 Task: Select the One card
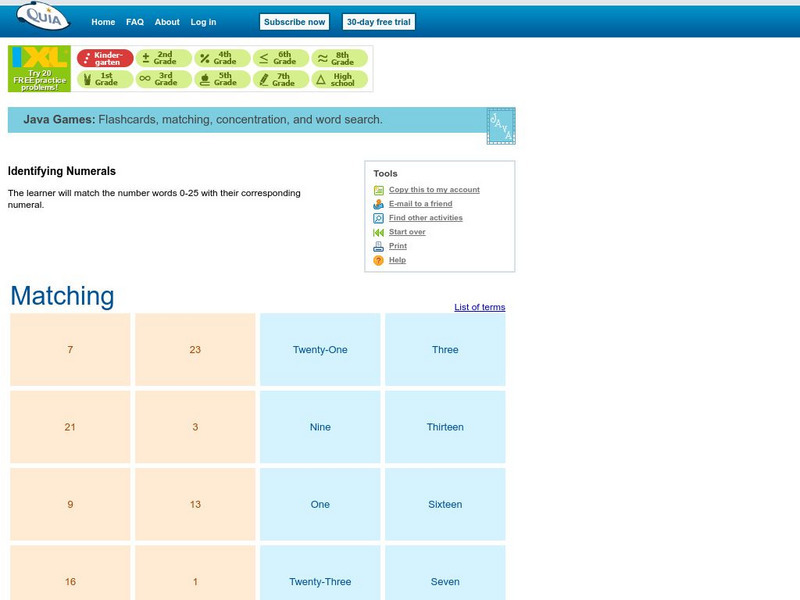click(320, 504)
